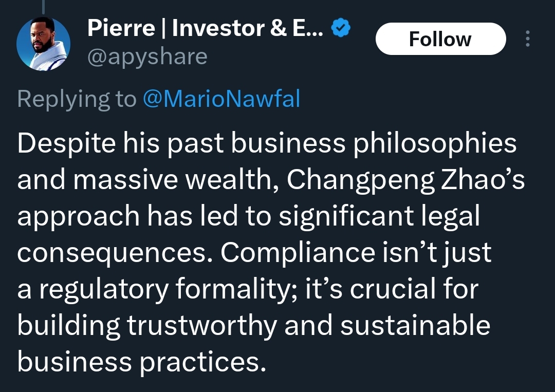The height and width of the screenshot is (392, 555).
Task: Click 'and sustainable' in the tweet
Action: tap(387, 325)
